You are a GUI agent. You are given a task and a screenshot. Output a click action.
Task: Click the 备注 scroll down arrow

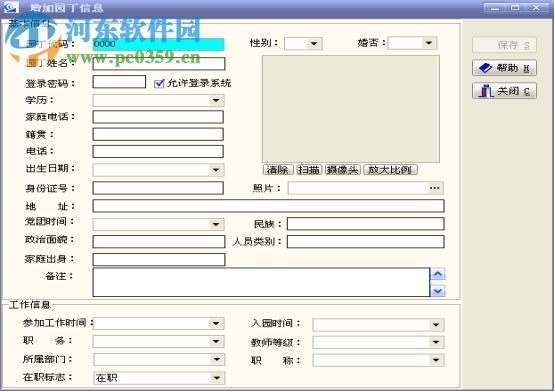(x=438, y=291)
